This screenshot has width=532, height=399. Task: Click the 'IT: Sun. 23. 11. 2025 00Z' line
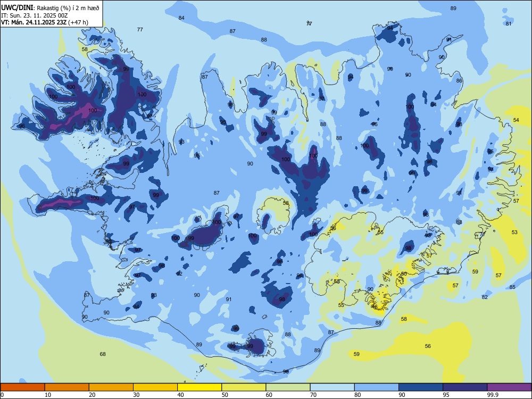[34, 15]
